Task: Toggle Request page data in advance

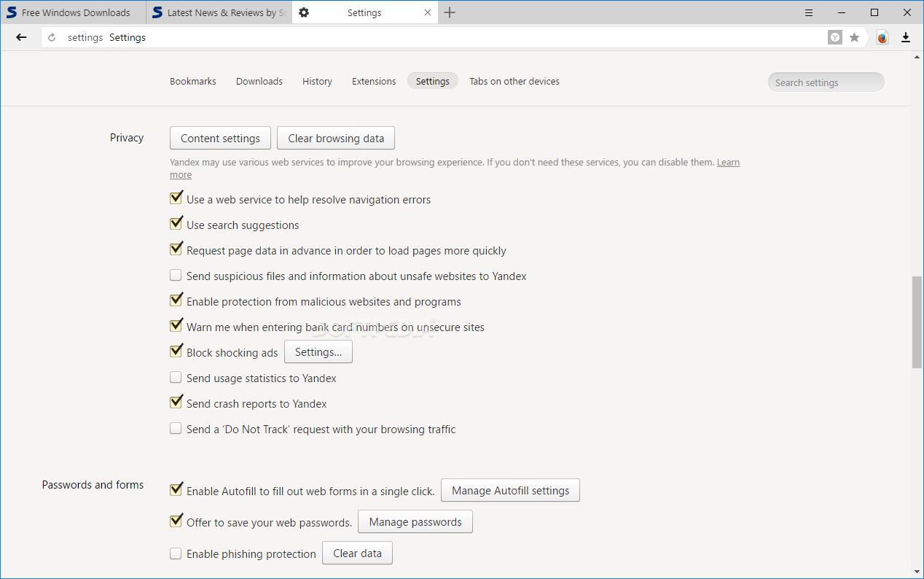Action: pyautogui.click(x=176, y=249)
